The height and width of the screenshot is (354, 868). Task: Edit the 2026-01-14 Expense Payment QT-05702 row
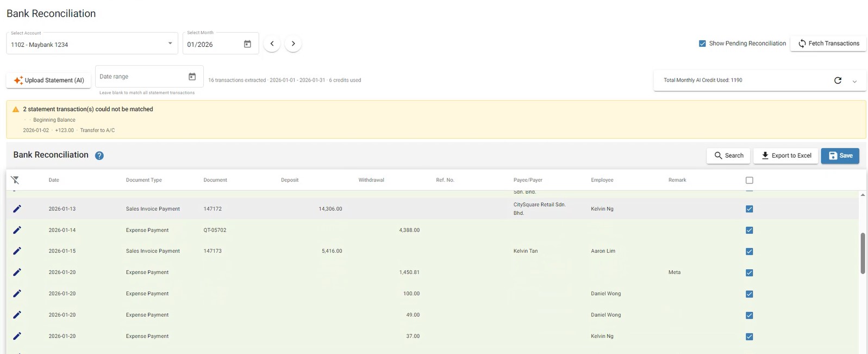pos(17,230)
